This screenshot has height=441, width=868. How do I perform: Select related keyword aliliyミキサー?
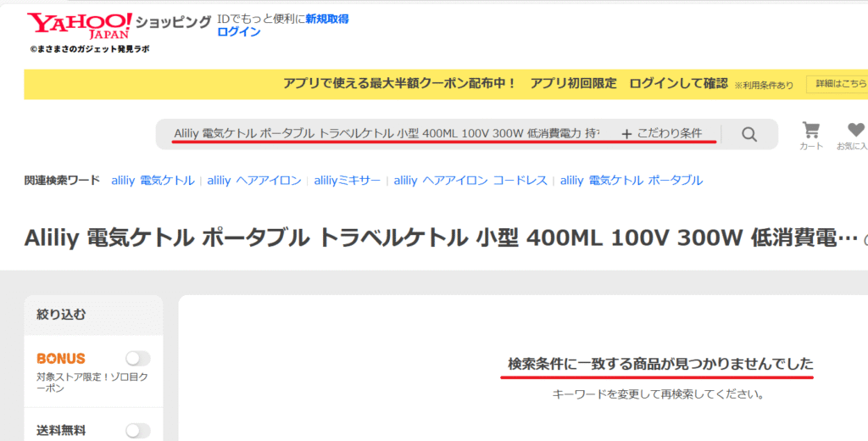tap(347, 180)
